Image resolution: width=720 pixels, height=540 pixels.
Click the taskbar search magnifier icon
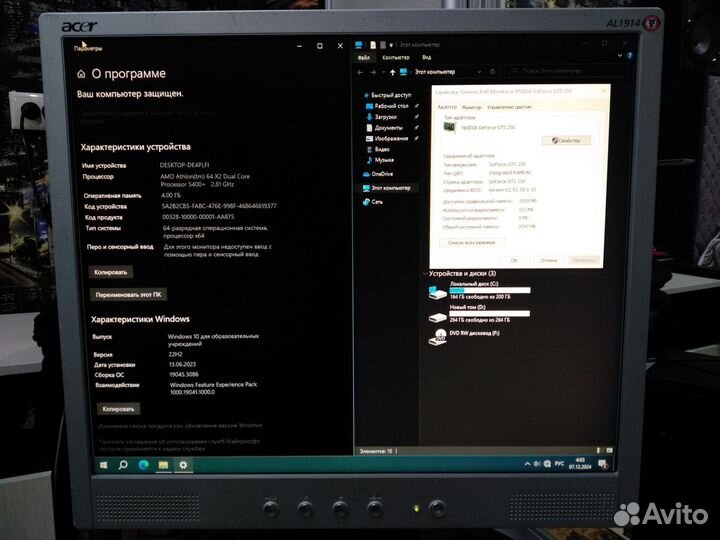(123, 465)
